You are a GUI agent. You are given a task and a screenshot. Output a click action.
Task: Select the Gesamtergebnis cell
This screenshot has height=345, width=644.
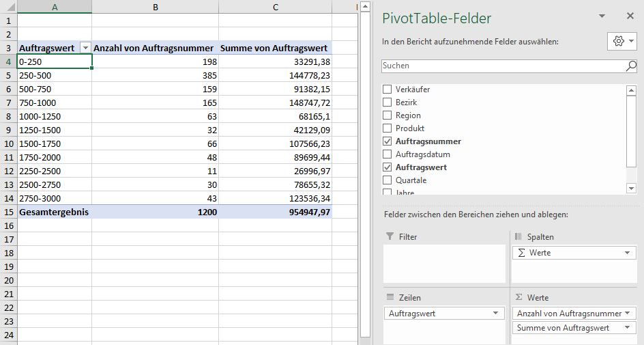tap(54, 212)
